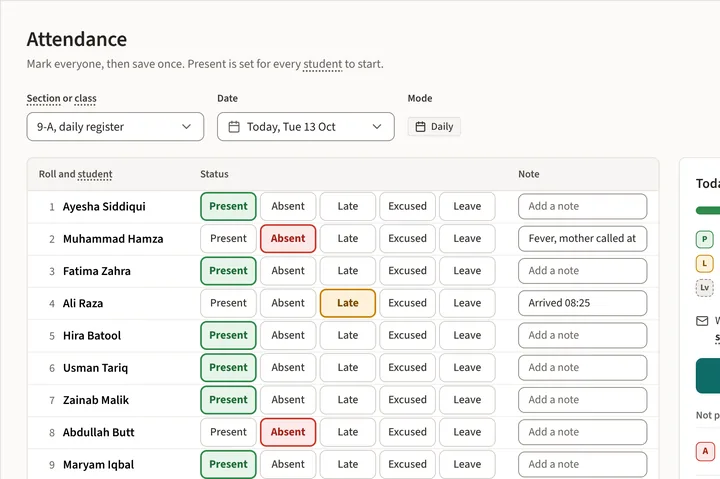Edit the 'Fever, mother called at' note
Screen dimensions: 720x479
tap(583, 239)
